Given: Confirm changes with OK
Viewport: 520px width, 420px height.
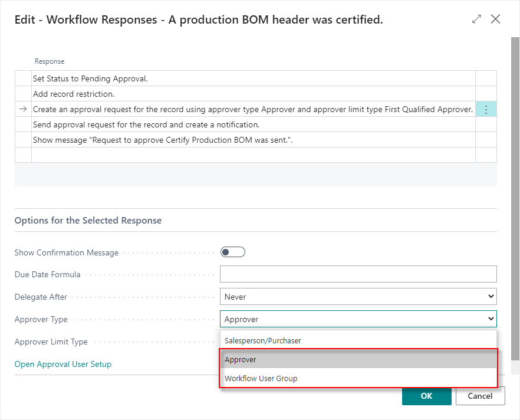Looking at the screenshot, I should pos(426,396).
